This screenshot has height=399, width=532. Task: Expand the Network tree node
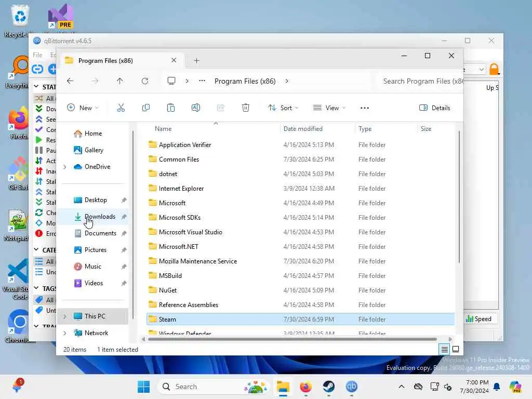pos(64,333)
